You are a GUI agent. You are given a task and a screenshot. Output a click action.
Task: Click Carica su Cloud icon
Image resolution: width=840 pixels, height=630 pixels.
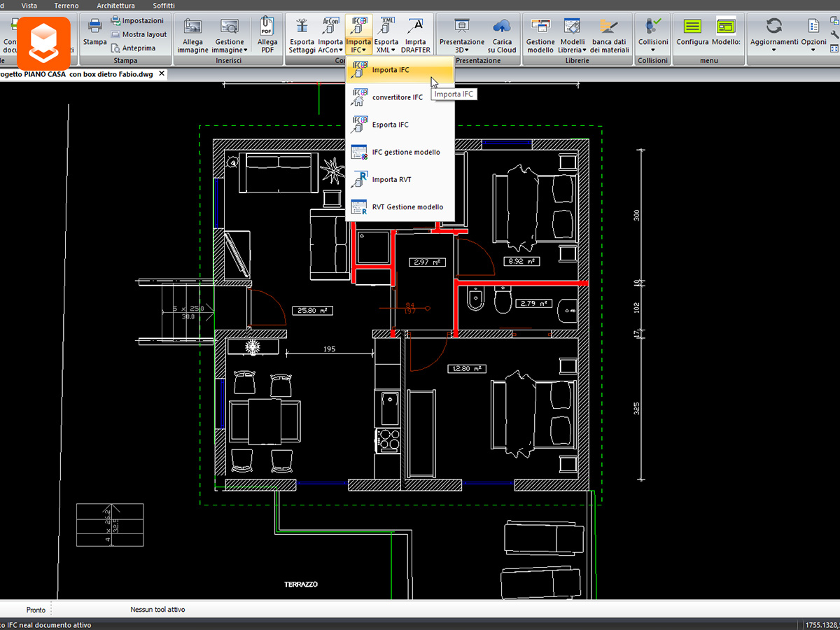[502, 35]
